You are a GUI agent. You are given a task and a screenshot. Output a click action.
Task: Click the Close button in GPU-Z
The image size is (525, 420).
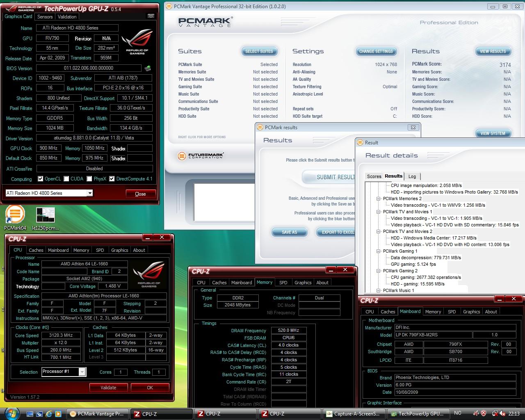click(140, 194)
